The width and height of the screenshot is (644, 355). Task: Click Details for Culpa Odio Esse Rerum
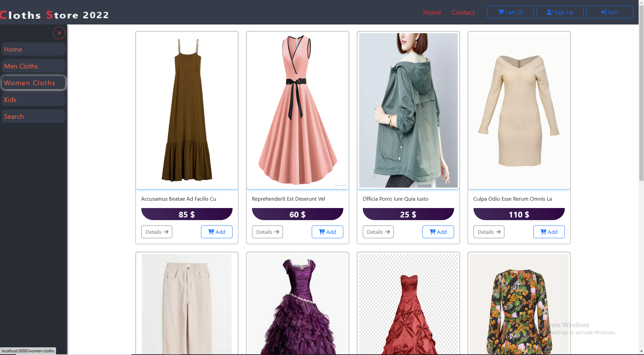coord(489,232)
